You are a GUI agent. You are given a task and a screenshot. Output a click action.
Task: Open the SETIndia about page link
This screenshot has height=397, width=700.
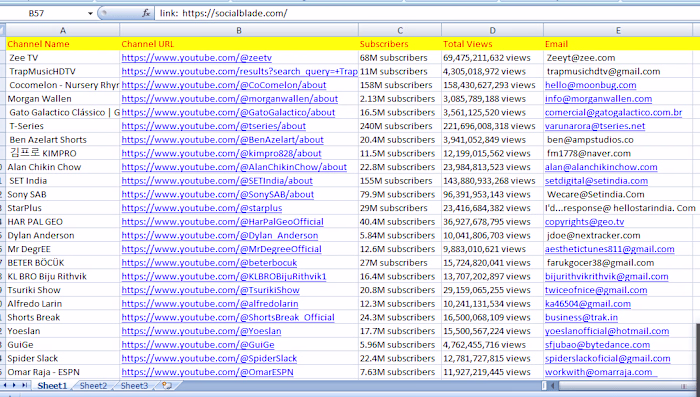point(217,181)
